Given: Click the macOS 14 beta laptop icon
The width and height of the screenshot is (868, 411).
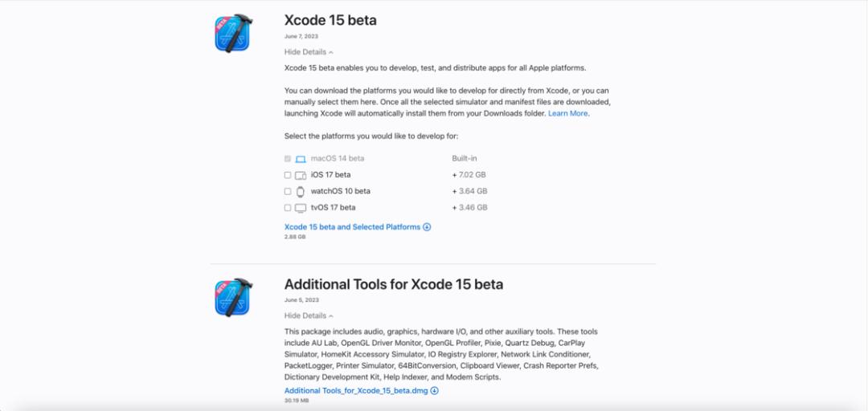Looking at the screenshot, I should point(301,159).
